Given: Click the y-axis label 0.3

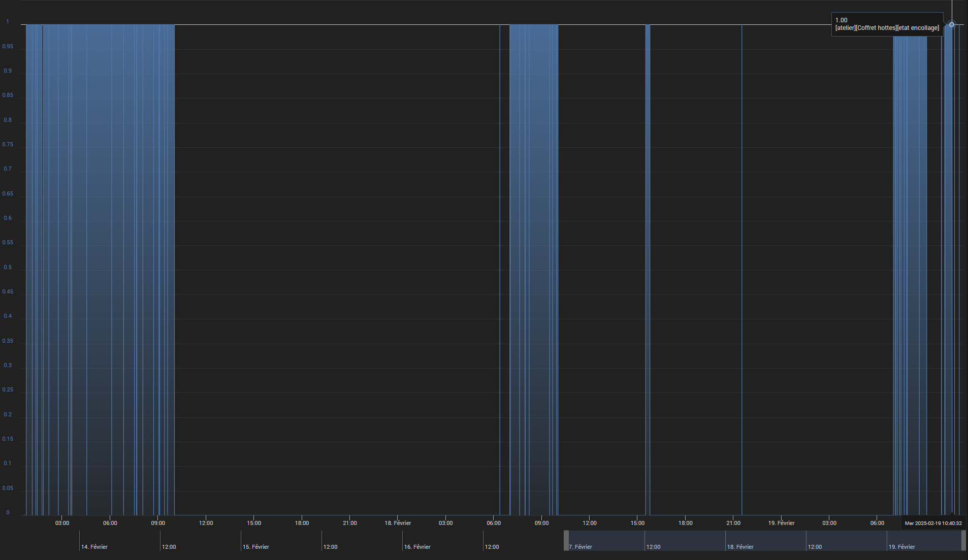Looking at the screenshot, I should pos(8,366).
